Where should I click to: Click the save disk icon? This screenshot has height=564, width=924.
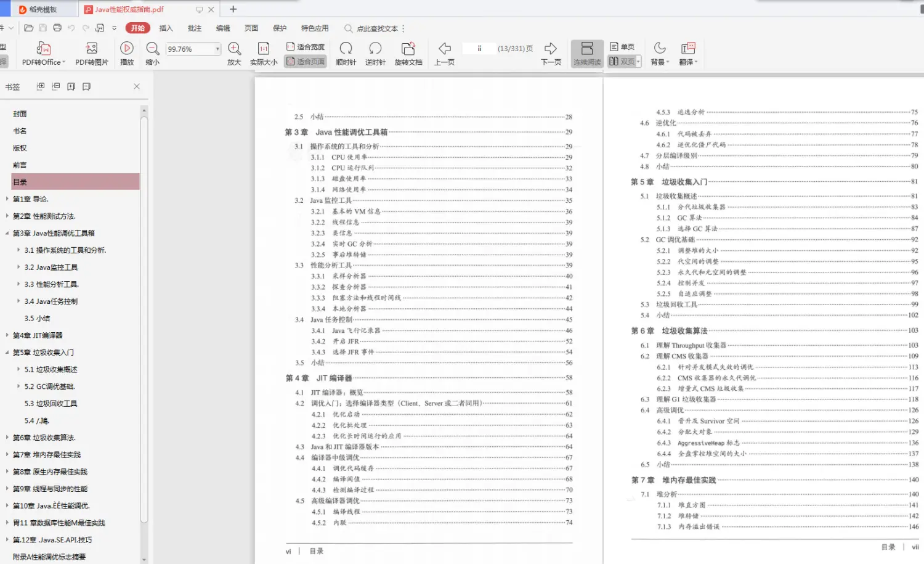pyautogui.click(x=43, y=28)
